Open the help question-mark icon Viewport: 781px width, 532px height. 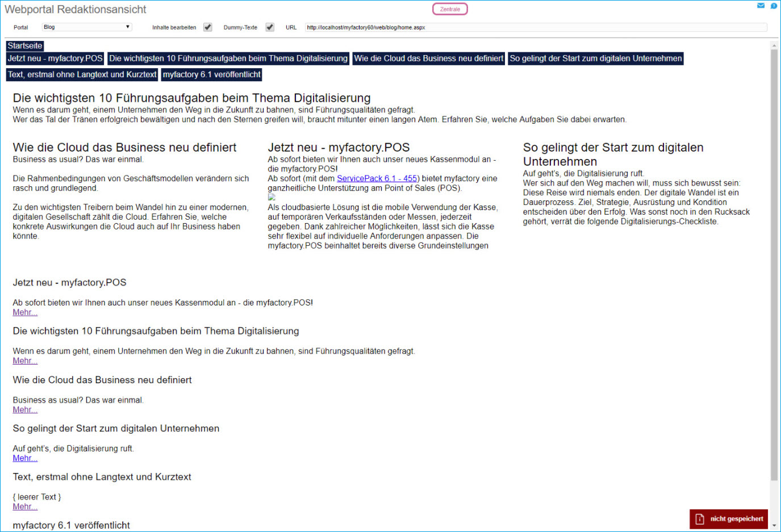(774, 6)
